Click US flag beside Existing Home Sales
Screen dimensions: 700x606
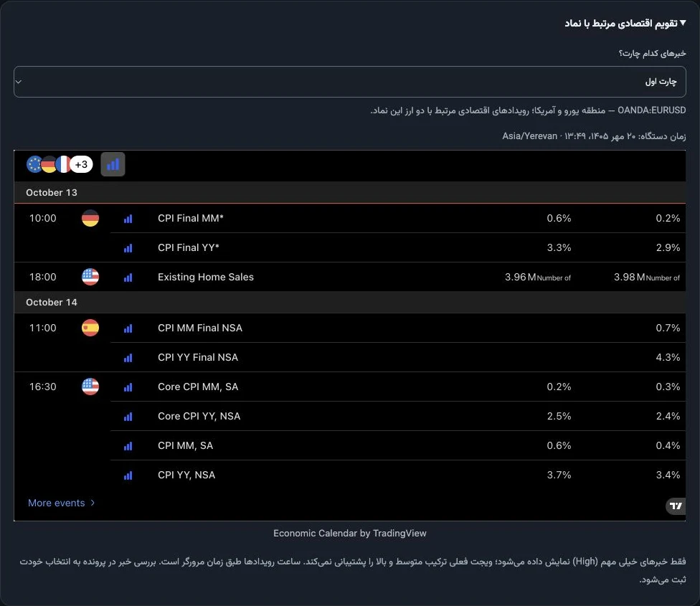[90, 277]
